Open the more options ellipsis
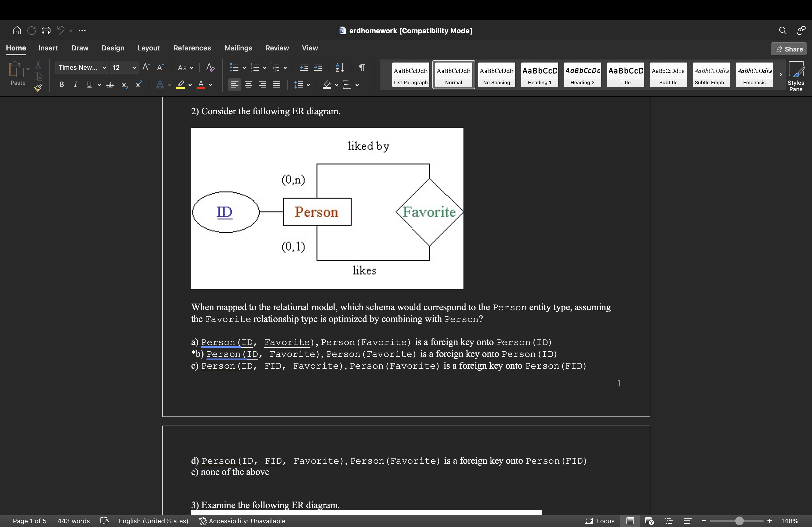This screenshot has width=812, height=527. (82, 31)
